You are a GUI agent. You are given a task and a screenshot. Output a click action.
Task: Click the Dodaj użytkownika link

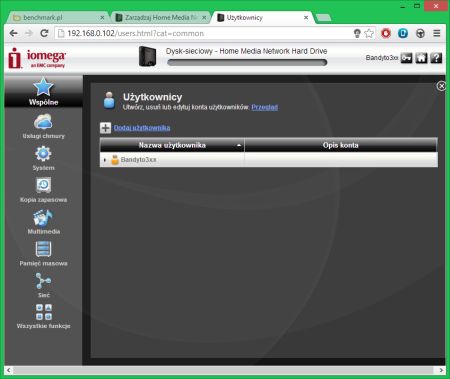point(142,128)
